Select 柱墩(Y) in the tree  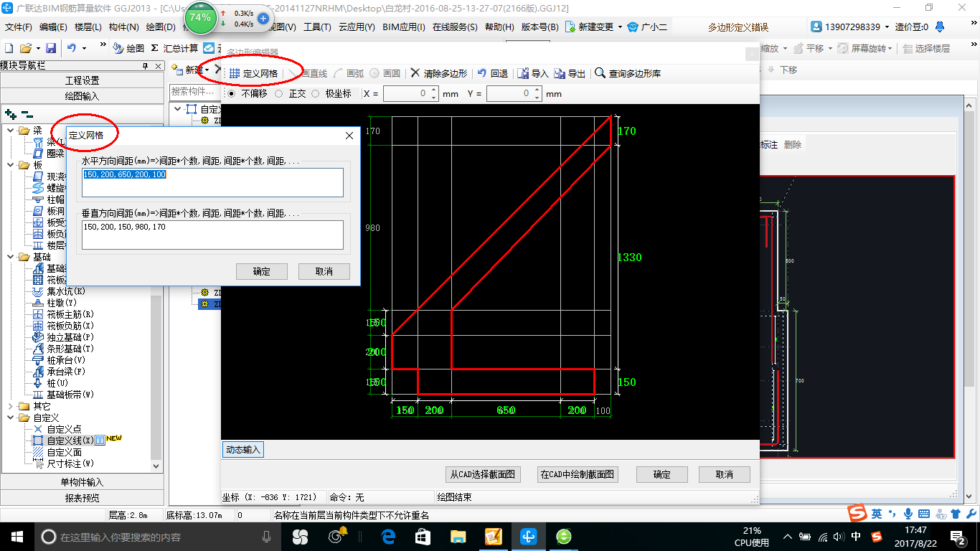[x=55, y=303]
